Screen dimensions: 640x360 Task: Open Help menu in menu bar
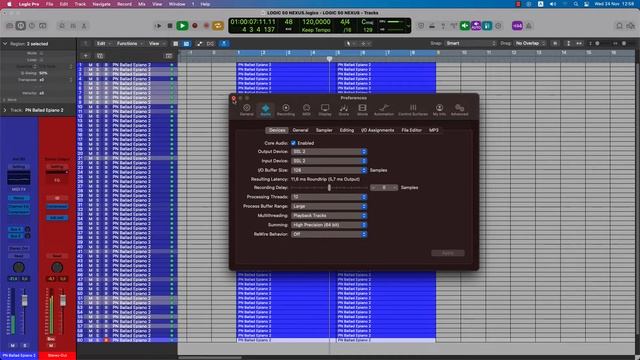(205, 4)
